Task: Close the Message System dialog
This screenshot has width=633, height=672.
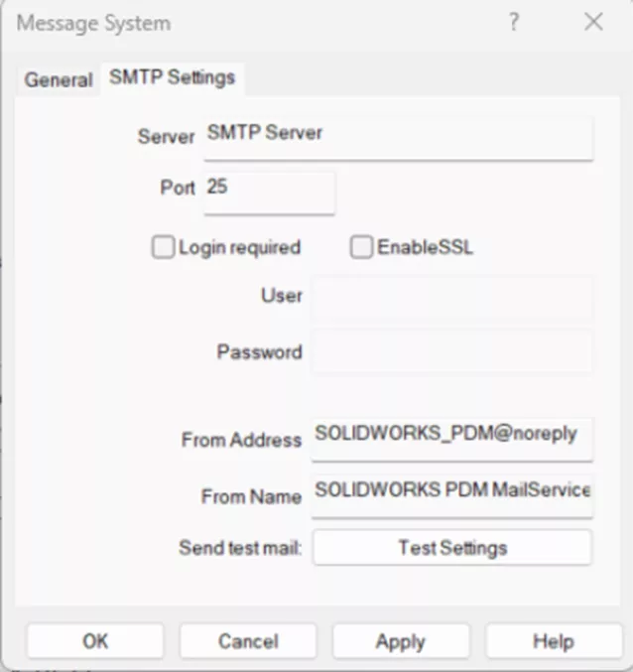Action: pos(593,22)
